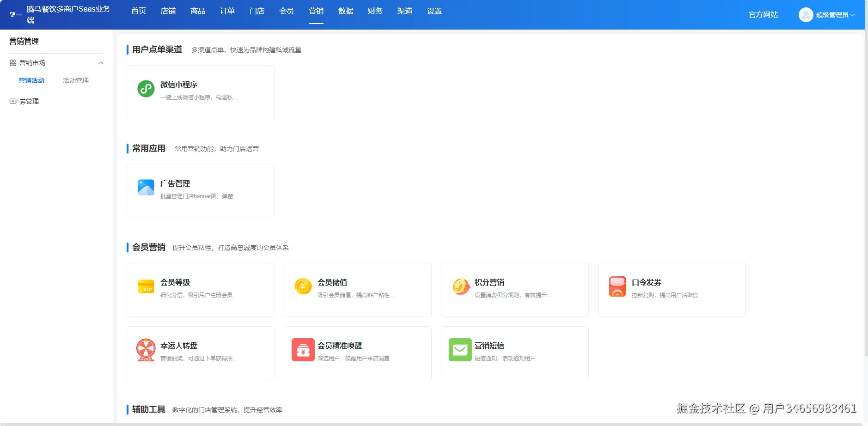Go to the 首页 top menu
This screenshot has height=426, width=868.
(x=139, y=11)
